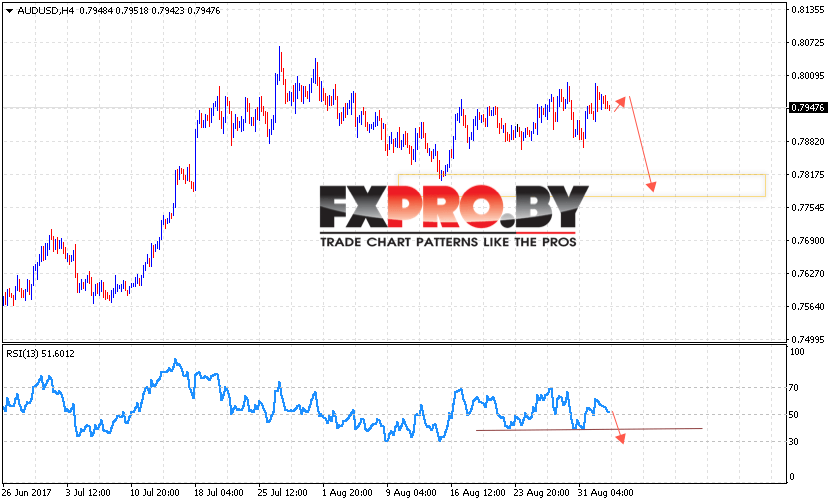Image resolution: width=829 pixels, height=504 pixels.
Task: Select price scale value 0.80725
Action: tap(808, 43)
